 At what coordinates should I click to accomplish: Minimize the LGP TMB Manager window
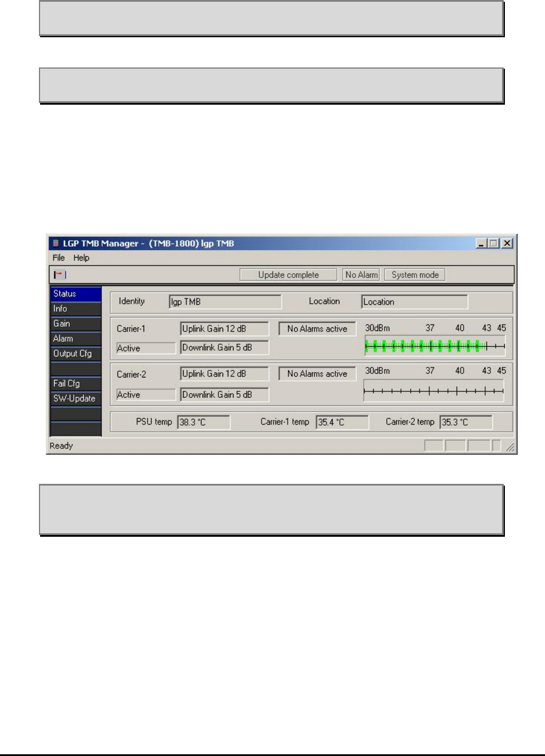[x=481, y=244]
